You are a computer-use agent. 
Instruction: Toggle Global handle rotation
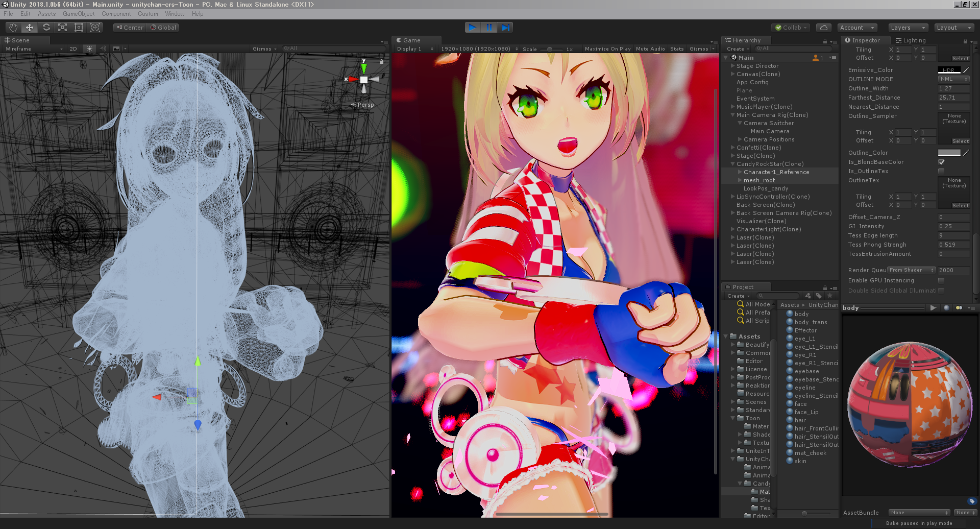[163, 28]
